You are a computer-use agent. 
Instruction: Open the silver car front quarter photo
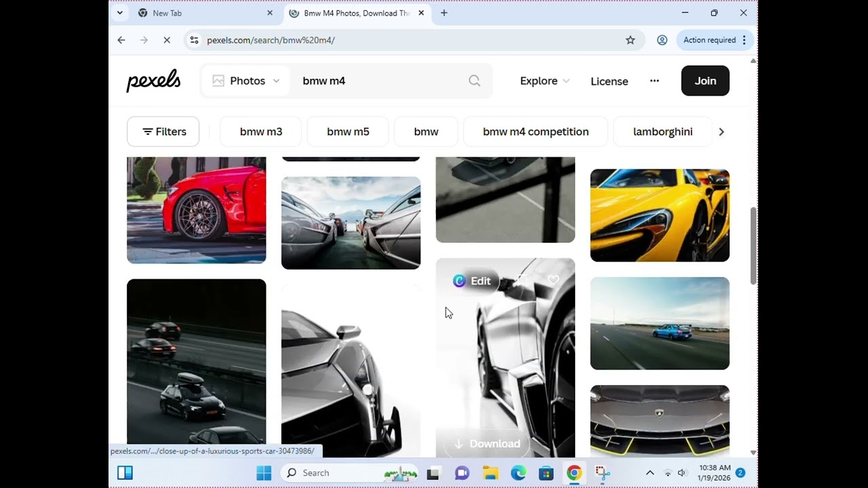(x=351, y=371)
